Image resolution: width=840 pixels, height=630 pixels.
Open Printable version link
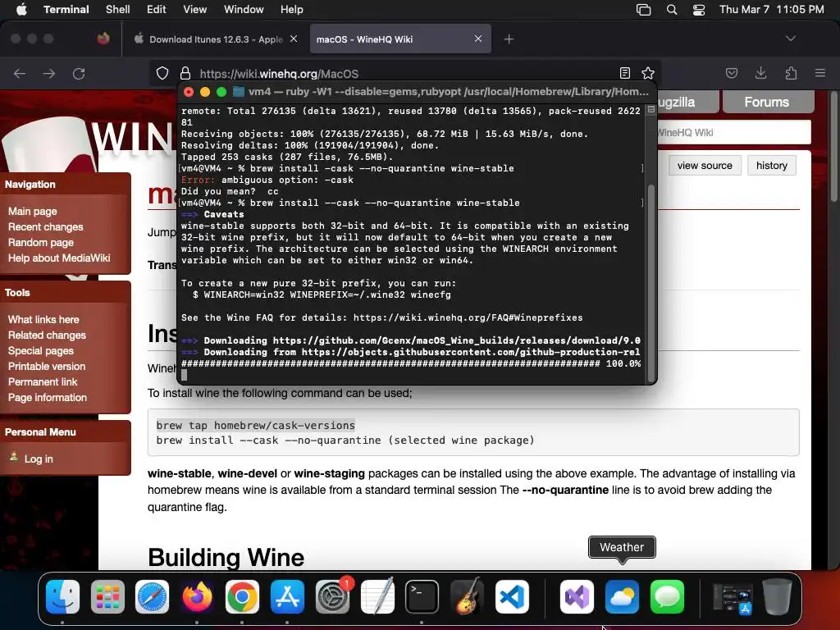[47, 366]
